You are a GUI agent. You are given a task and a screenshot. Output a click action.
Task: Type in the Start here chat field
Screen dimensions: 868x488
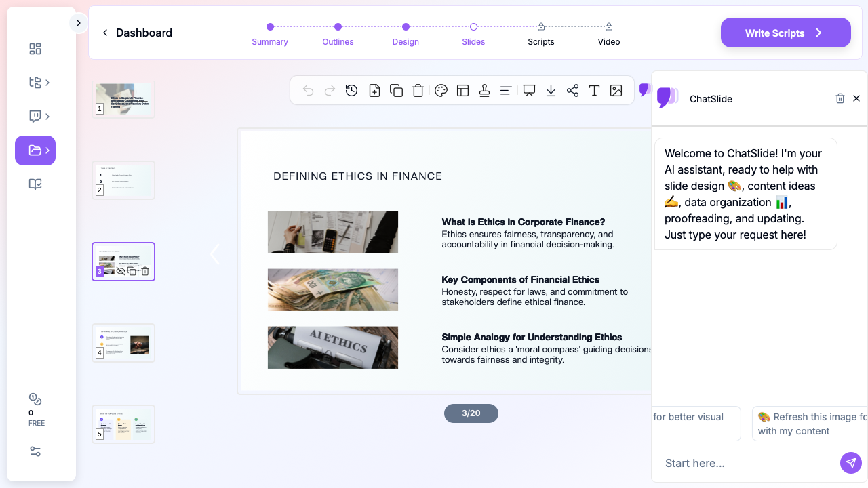point(746,463)
